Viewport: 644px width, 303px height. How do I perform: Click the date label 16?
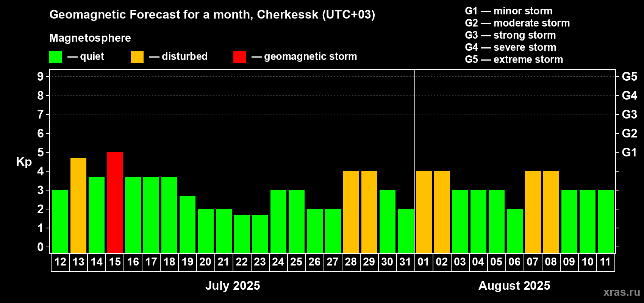(x=133, y=262)
